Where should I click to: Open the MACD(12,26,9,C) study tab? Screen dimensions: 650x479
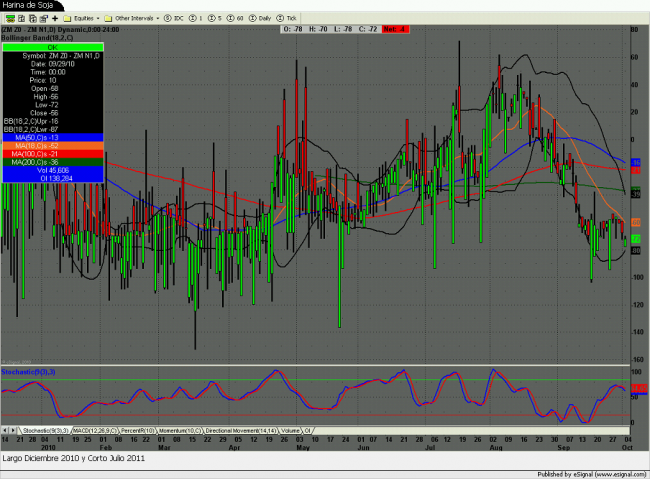[x=95, y=431]
